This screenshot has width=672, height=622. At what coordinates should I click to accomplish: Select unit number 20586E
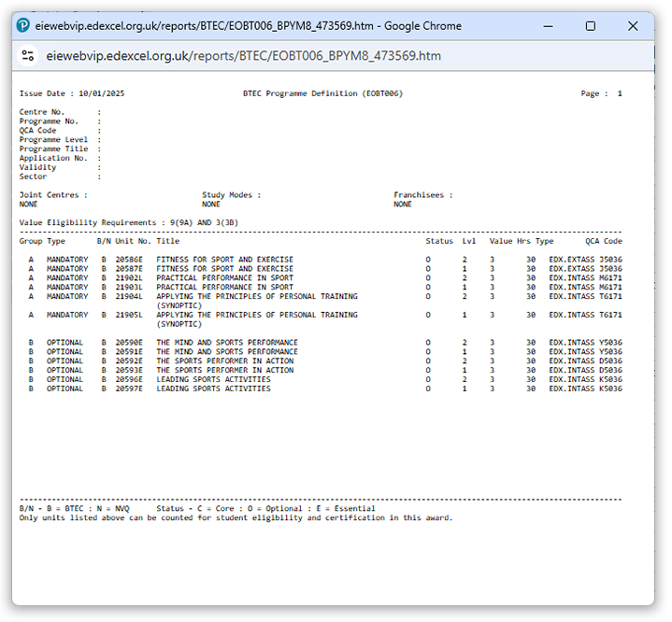tap(129, 260)
